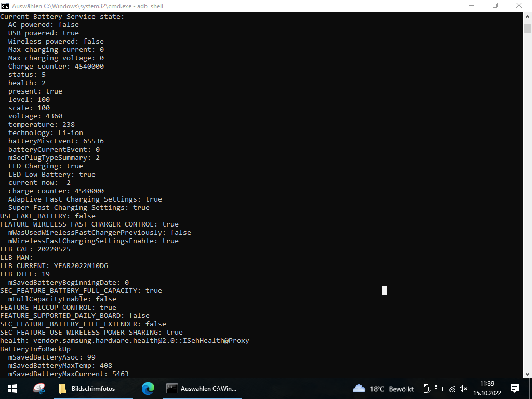This screenshot has height=399, width=532.
Task: Open the Wi-Fi network tray icon
Action: (x=452, y=389)
